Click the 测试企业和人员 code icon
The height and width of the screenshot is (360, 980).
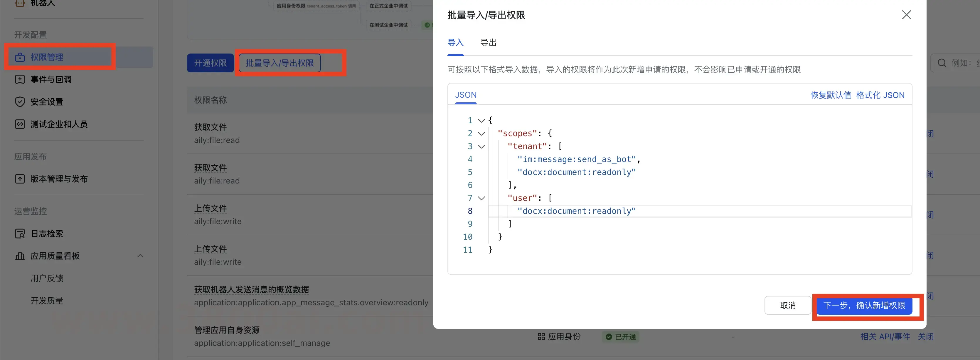20,124
